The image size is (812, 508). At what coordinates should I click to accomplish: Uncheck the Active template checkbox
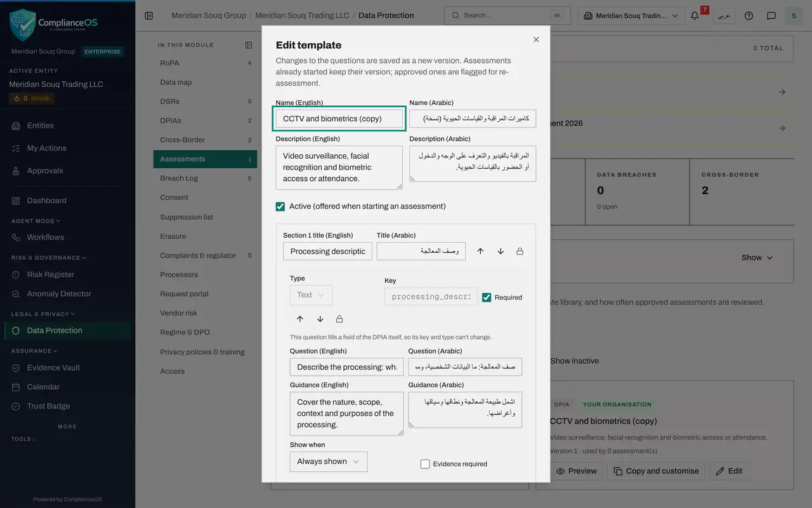(x=280, y=206)
